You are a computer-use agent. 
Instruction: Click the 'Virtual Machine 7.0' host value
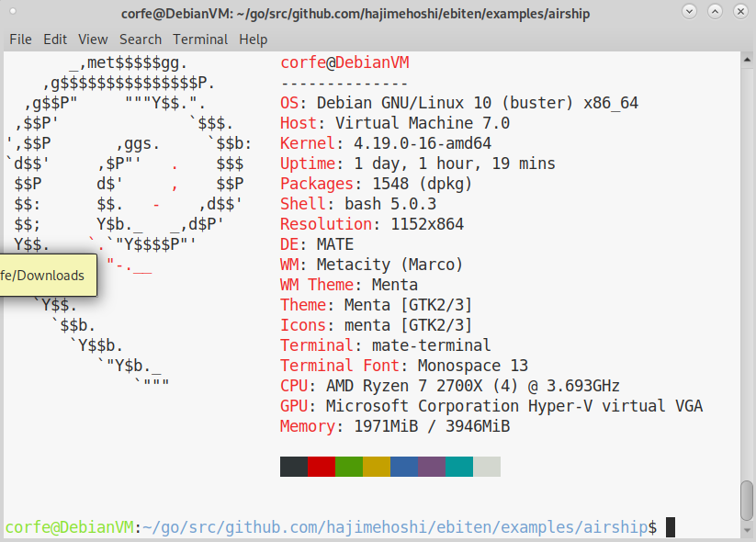point(423,123)
